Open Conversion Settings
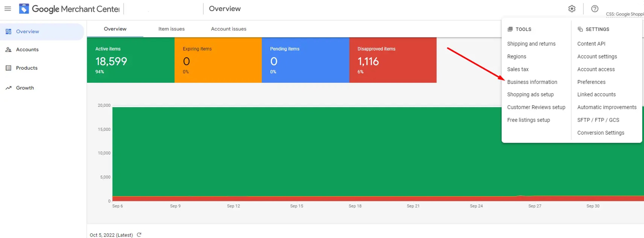Screen dimensions: 644x238 601,133
